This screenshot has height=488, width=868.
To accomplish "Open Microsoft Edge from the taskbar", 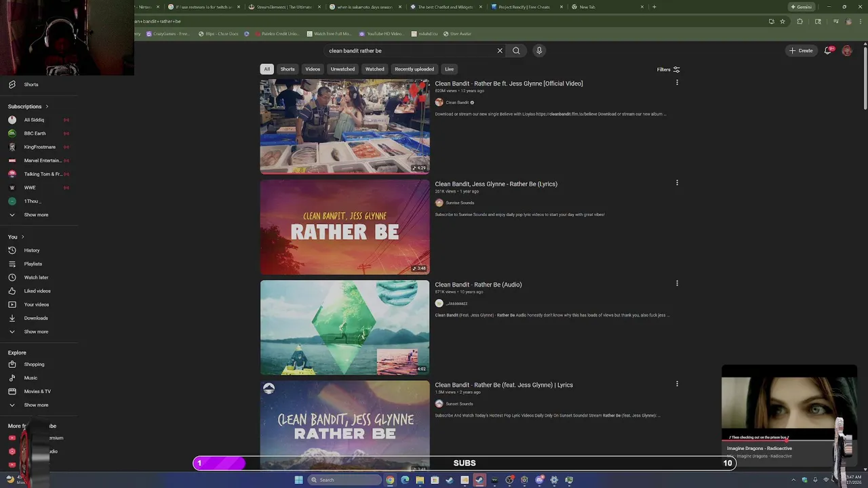I will (x=405, y=480).
